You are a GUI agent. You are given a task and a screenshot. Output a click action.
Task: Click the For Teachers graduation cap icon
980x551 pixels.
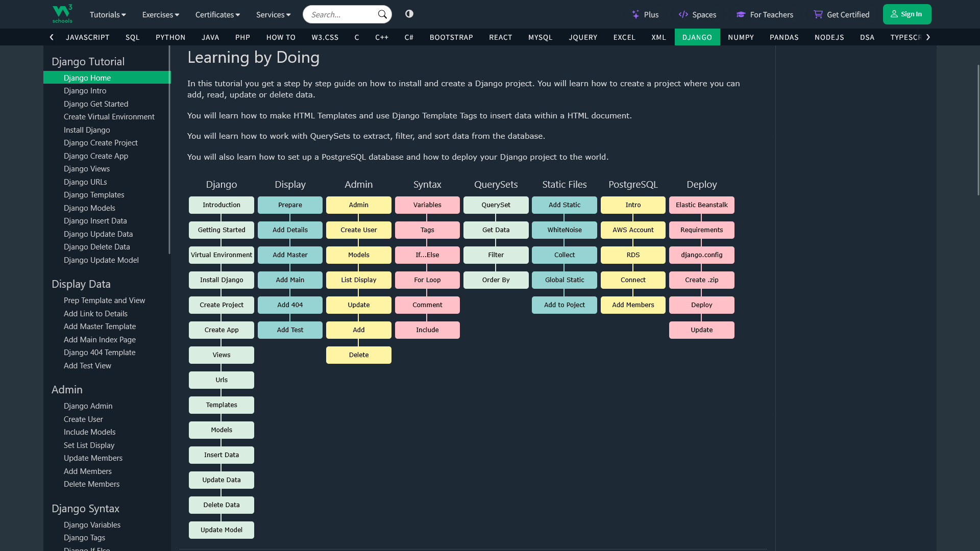[x=741, y=14]
